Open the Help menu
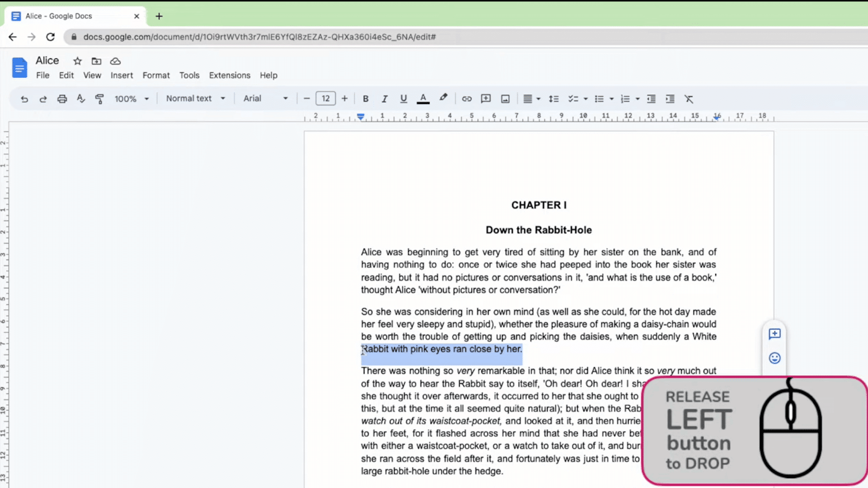Image resolution: width=868 pixels, height=488 pixels. coord(269,75)
